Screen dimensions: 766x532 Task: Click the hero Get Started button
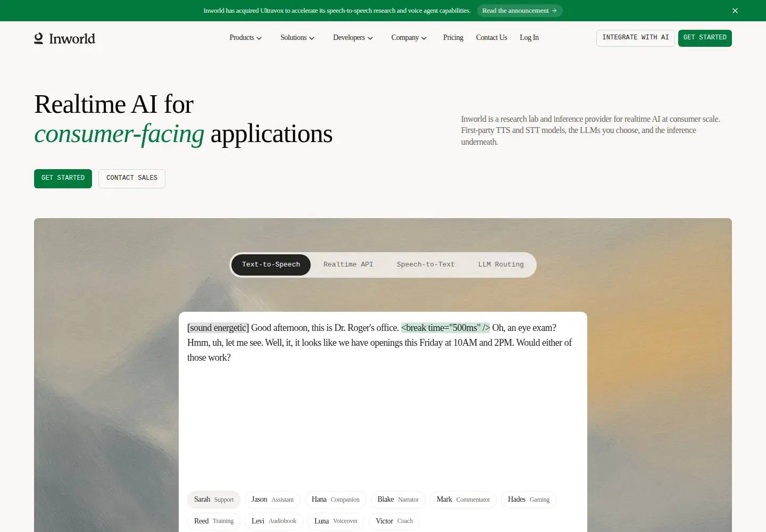tap(63, 179)
